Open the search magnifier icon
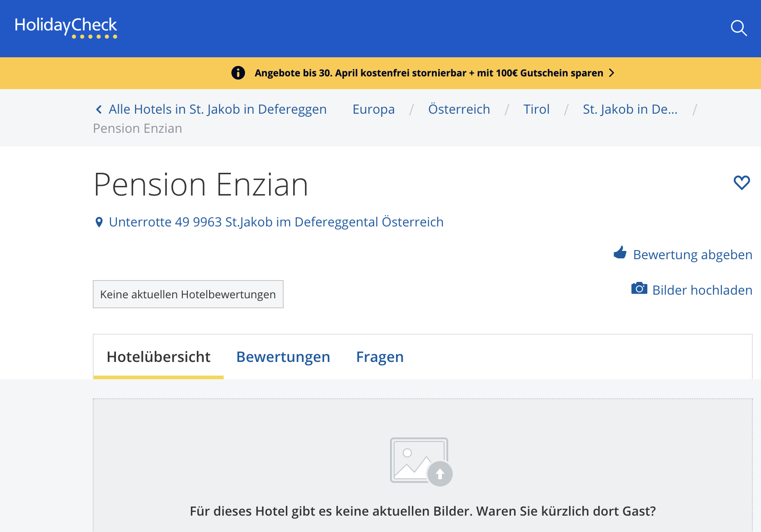 pyautogui.click(x=739, y=28)
